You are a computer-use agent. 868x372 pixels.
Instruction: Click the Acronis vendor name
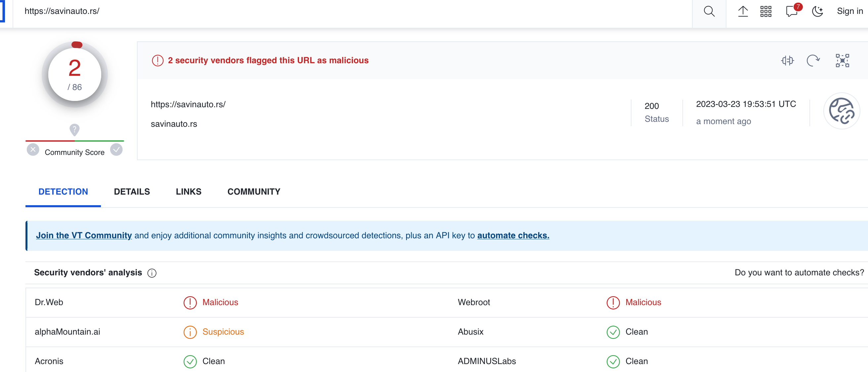tap(49, 361)
